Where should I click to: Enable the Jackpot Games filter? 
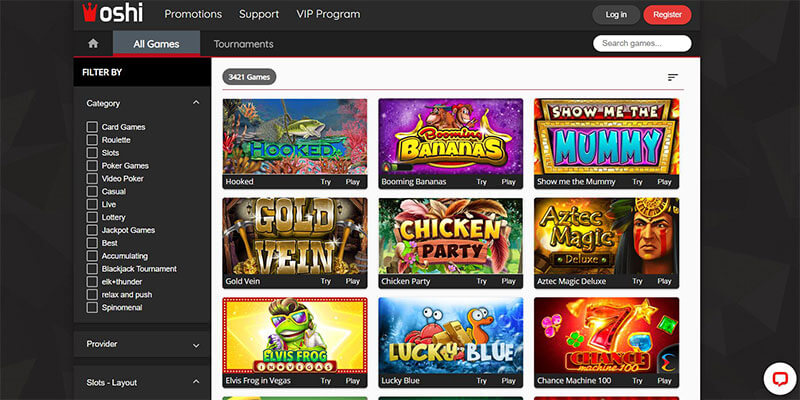(x=92, y=230)
